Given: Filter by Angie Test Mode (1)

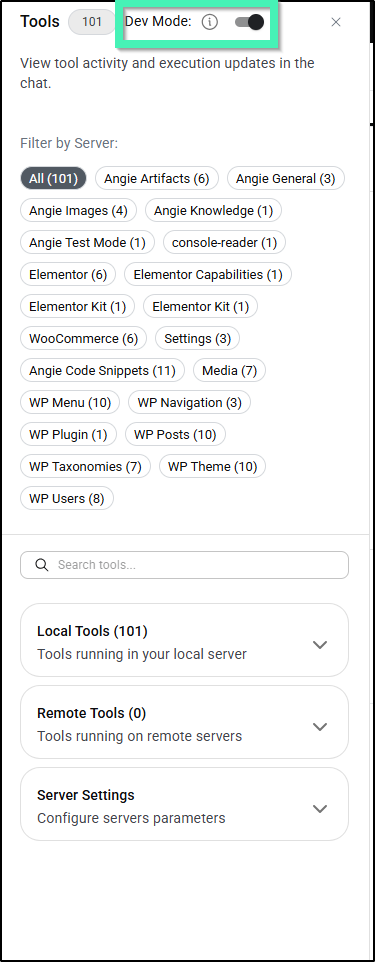Looking at the screenshot, I should pyautogui.click(x=87, y=242).
